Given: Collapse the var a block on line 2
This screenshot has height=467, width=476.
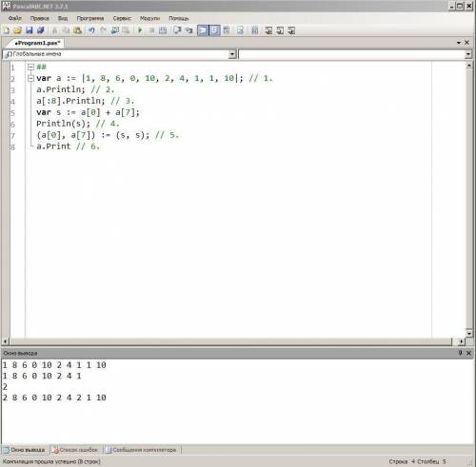Looking at the screenshot, I should click(30, 78).
